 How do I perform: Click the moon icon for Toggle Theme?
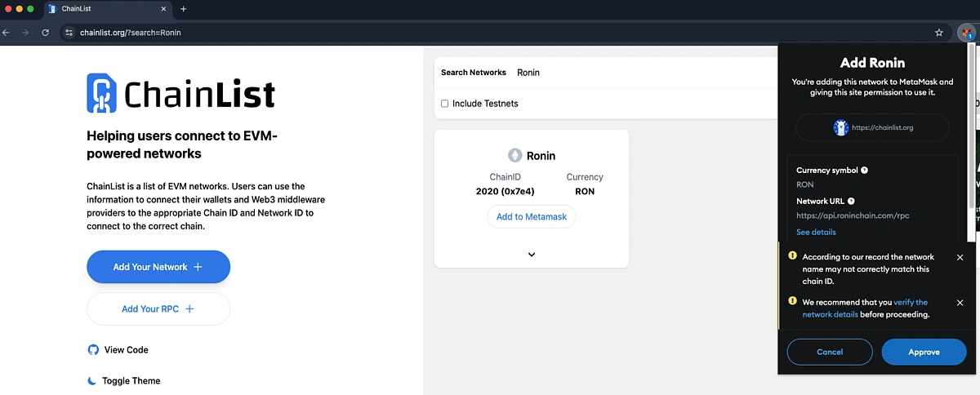click(x=92, y=380)
